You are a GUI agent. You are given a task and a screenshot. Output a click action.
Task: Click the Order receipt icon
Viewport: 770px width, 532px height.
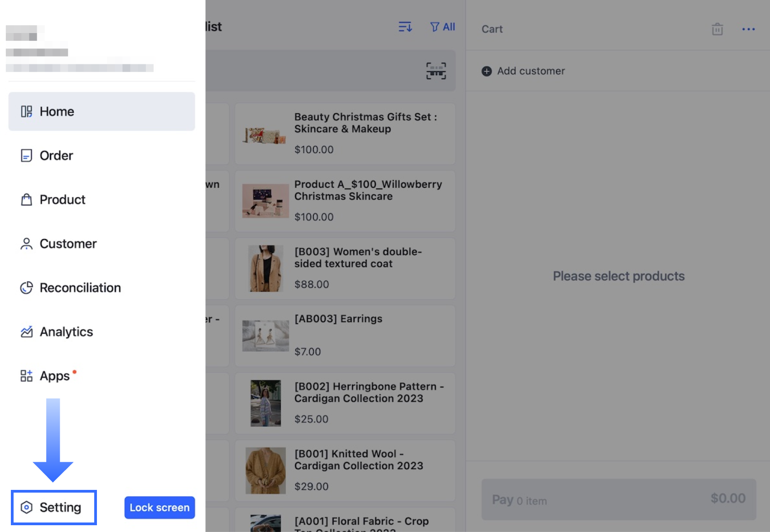pyautogui.click(x=26, y=155)
